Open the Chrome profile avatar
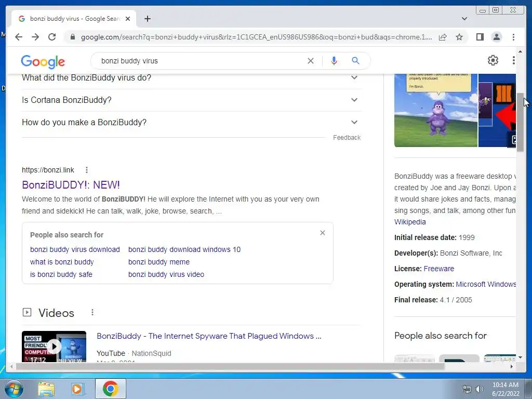This screenshot has height=399, width=532. pyautogui.click(x=496, y=37)
